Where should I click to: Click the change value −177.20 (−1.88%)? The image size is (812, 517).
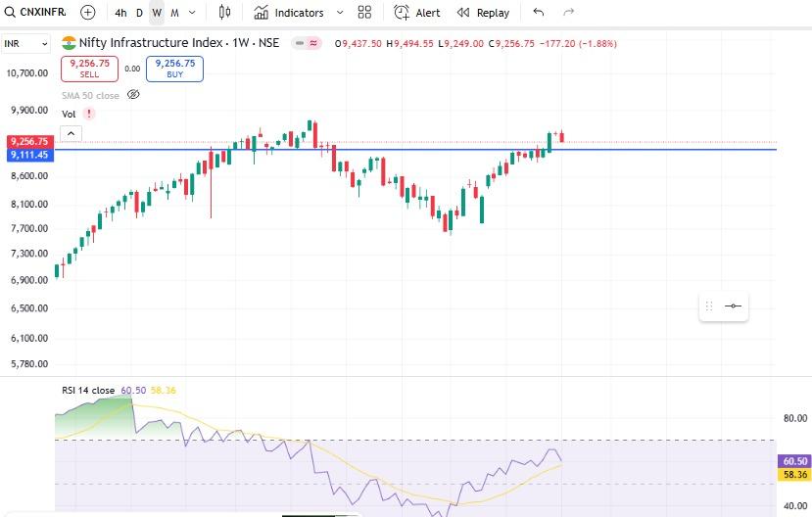(578, 44)
